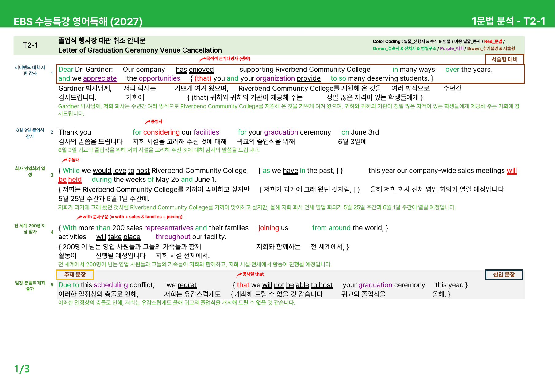Click the red note '목적격 관계대명사 (생략)'
The image size is (555, 392).
228,59
